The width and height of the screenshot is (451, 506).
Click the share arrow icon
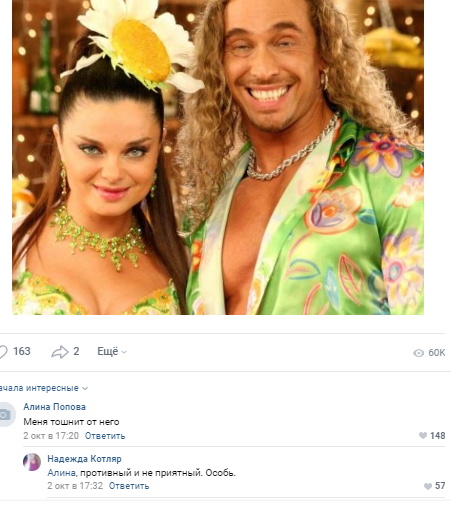pyautogui.click(x=60, y=352)
